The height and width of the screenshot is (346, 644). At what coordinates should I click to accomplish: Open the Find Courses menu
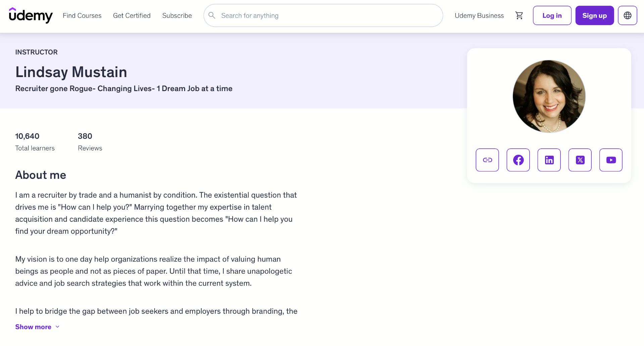click(82, 16)
